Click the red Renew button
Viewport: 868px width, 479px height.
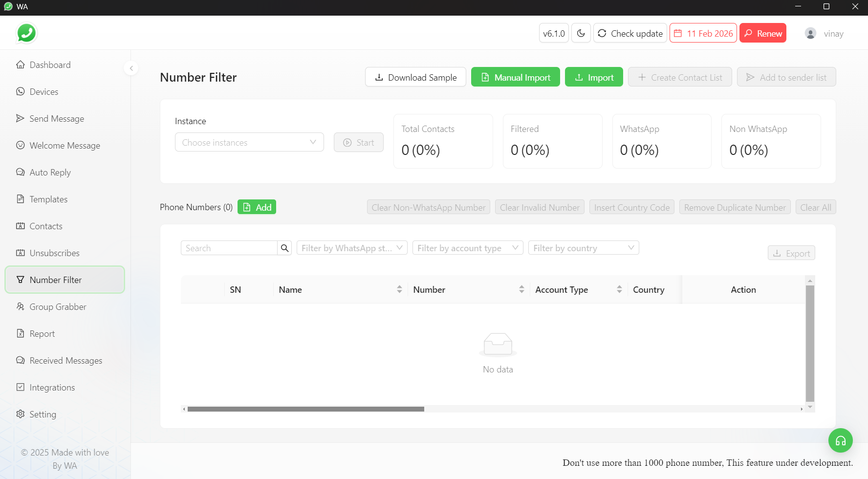762,33
